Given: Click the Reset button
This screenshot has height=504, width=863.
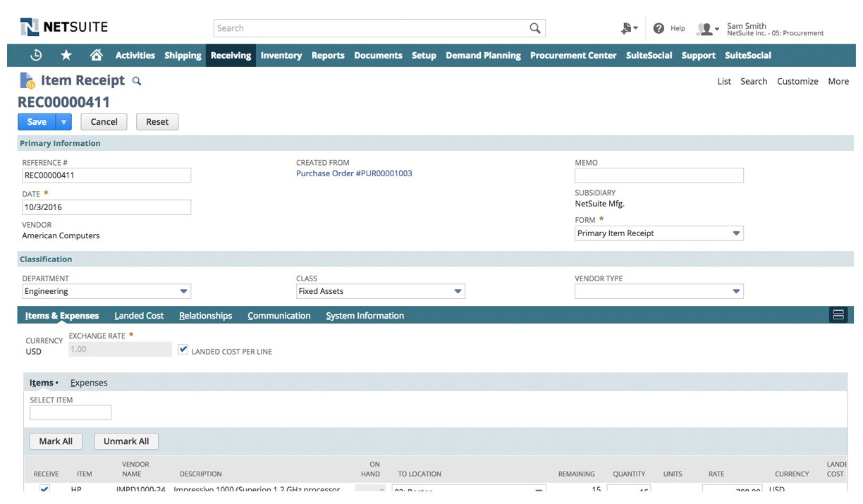Looking at the screenshot, I should (x=157, y=122).
